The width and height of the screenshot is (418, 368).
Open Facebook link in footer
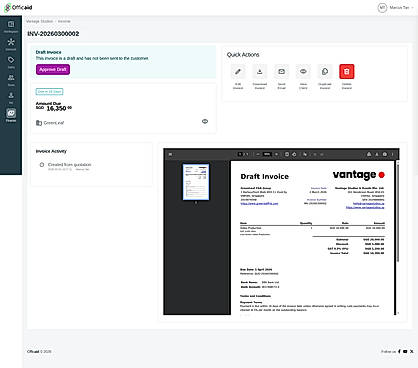[x=399, y=351]
